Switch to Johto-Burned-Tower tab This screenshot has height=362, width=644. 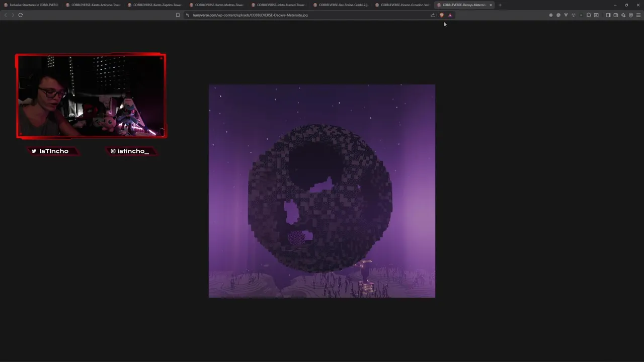[279, 5]
